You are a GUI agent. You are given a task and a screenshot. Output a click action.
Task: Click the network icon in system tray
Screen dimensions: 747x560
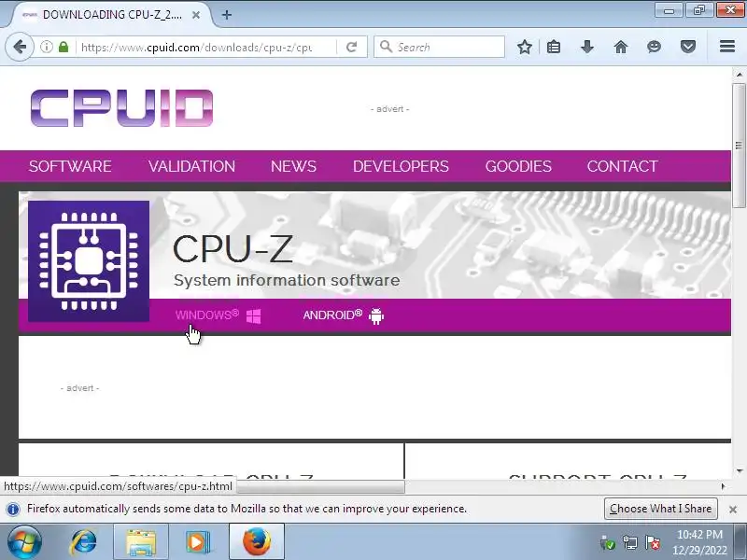pos(630,542)
